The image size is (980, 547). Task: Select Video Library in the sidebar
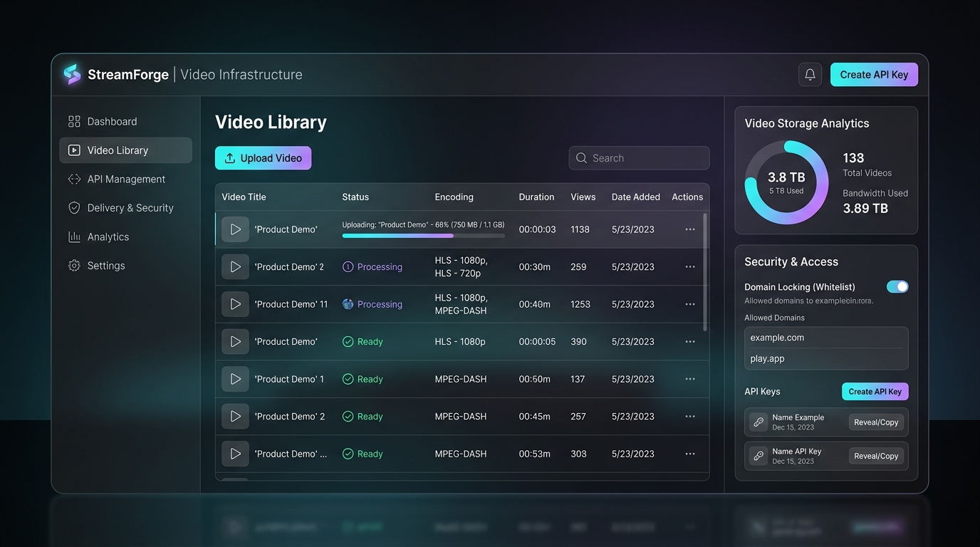coord(125,150)
